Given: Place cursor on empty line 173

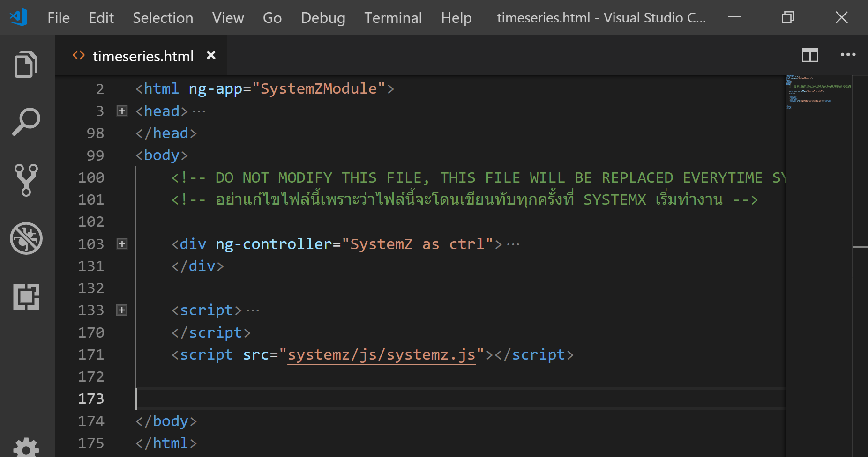Looking at the screenshot, I should click(x=422, y=398).
